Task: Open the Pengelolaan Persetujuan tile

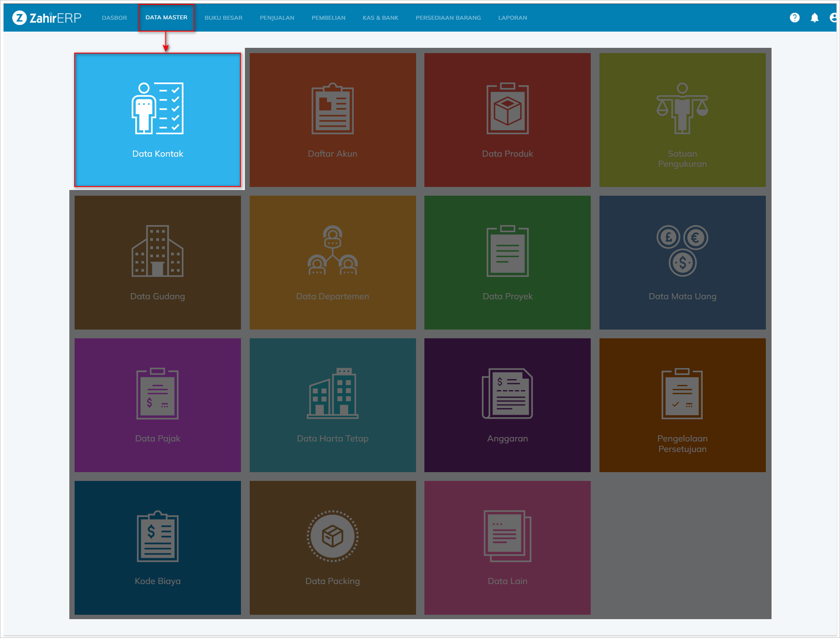Action: pyautogui.click(x=682, y=405)
